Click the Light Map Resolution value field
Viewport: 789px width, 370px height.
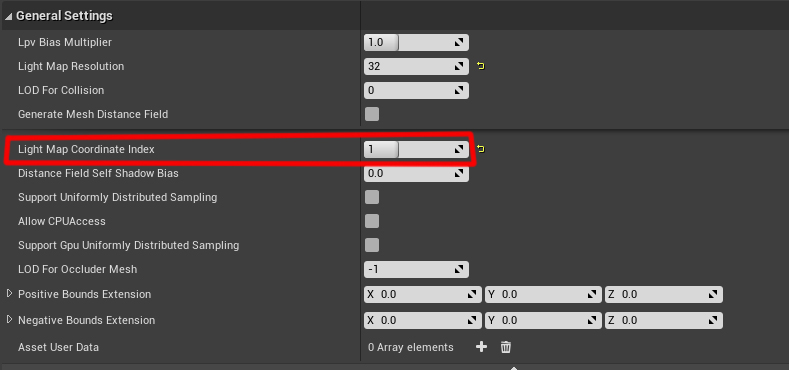pyautogui.click(x=416, y=66)
